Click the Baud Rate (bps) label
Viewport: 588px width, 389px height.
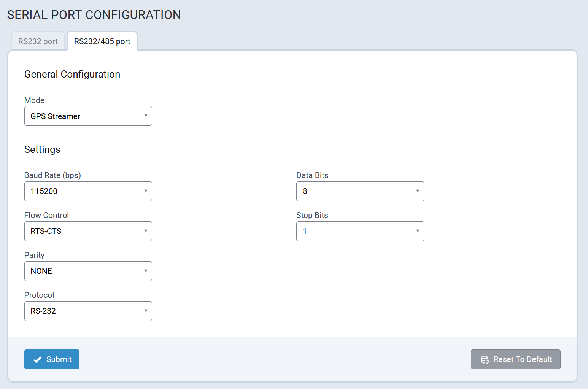click(52, 175)
